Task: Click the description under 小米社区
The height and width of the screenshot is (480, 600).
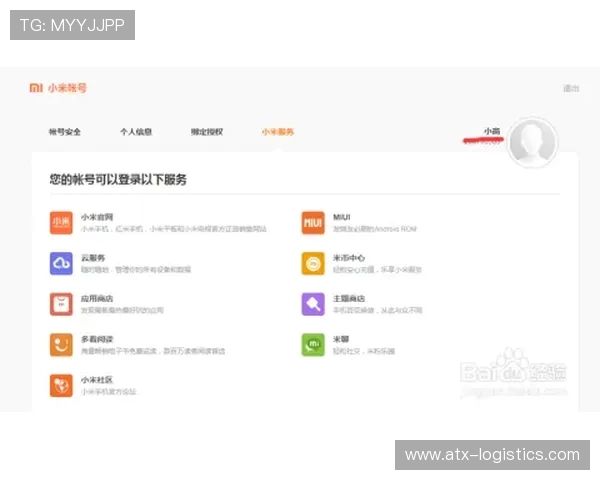Action: pyautogui.click(x=109, y=392)
